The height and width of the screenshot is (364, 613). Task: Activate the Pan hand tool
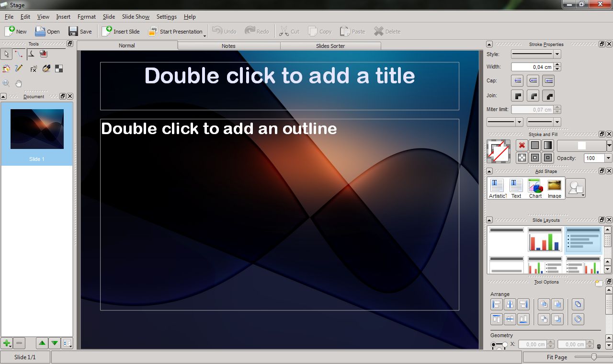(x=18, y=83)
